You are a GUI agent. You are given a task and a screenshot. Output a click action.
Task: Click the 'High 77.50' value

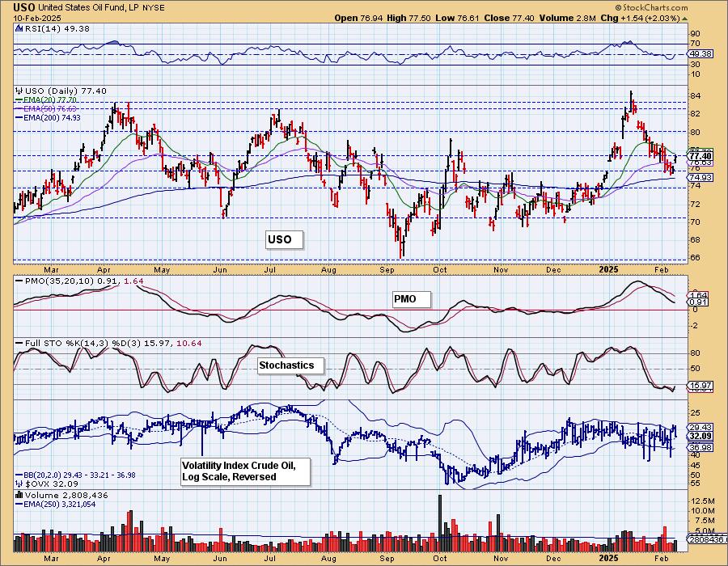(x=408, y=18)
